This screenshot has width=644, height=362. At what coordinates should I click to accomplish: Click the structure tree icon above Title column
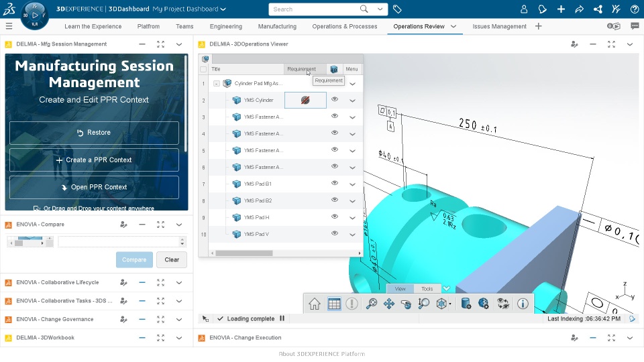(x=205, y=59)
